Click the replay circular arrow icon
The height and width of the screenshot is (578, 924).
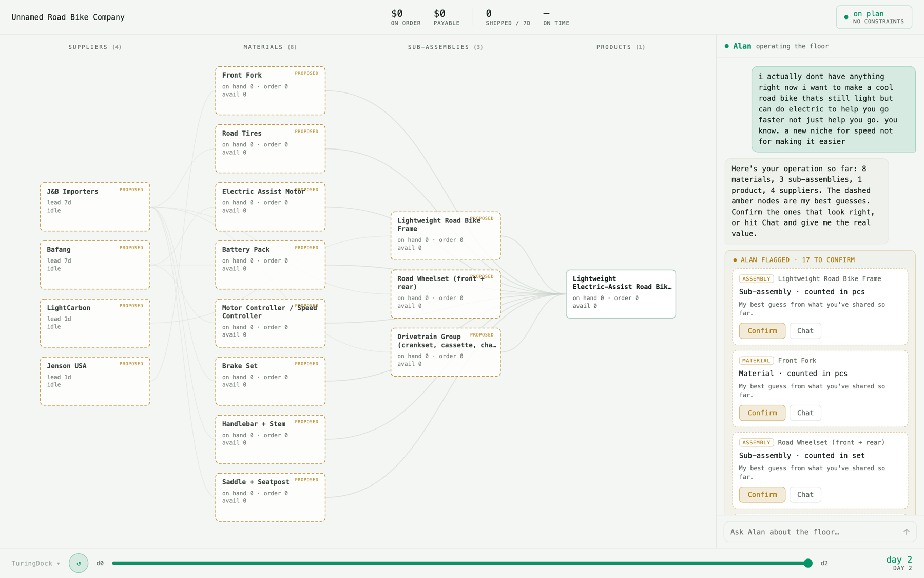79,563
